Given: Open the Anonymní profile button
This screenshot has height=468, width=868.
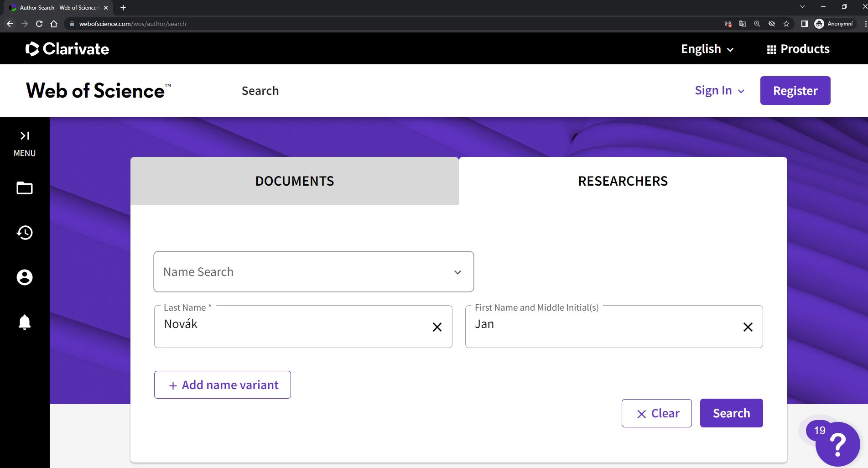Looking at the screenshot, I should [x=834, y=24].
